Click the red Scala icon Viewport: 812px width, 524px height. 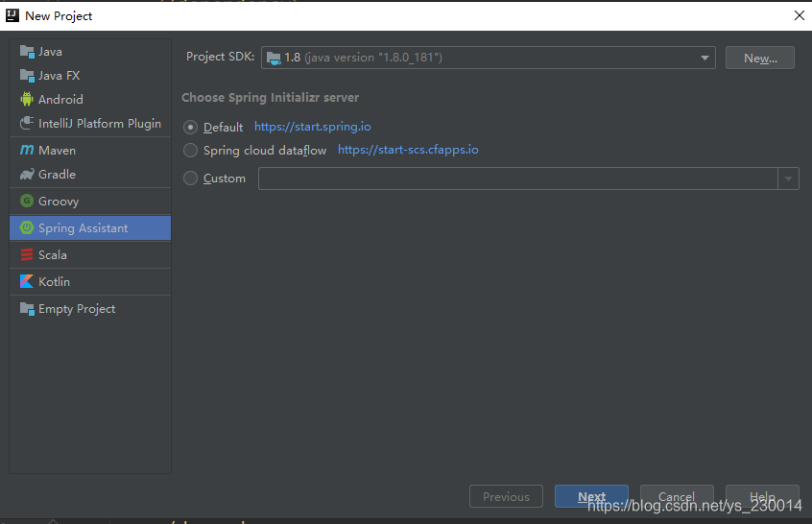click(x=27, y=254)
